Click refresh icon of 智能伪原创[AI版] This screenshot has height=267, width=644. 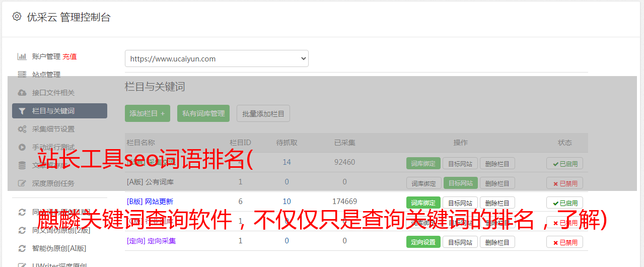tap(22, 248)
